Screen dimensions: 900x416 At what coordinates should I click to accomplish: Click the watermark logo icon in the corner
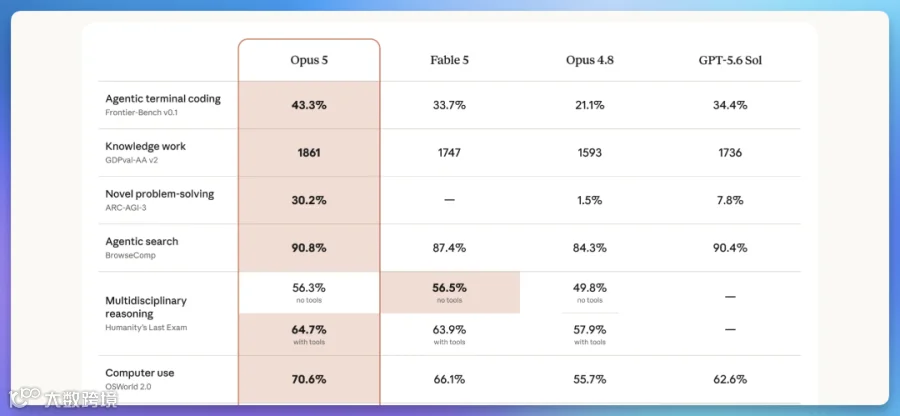coord(24,396)
